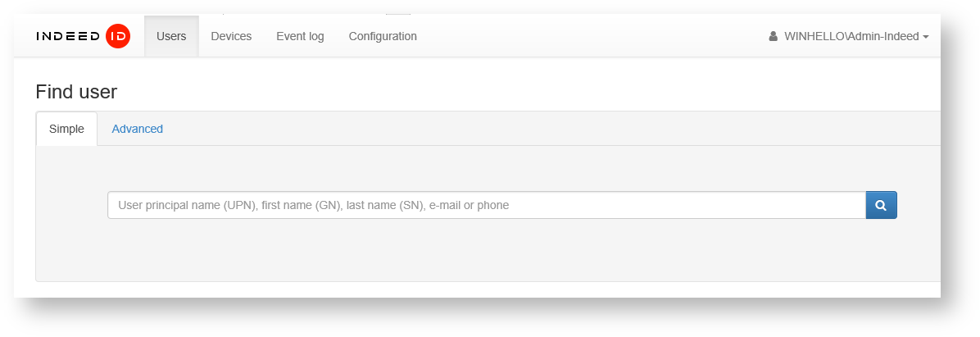
Task: Click the Find user heading
Action: point(76,91)
